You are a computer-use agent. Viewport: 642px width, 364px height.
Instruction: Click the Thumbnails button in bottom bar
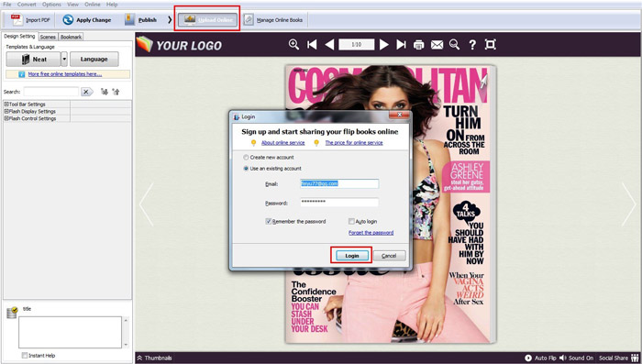click(x=154, y=358)
